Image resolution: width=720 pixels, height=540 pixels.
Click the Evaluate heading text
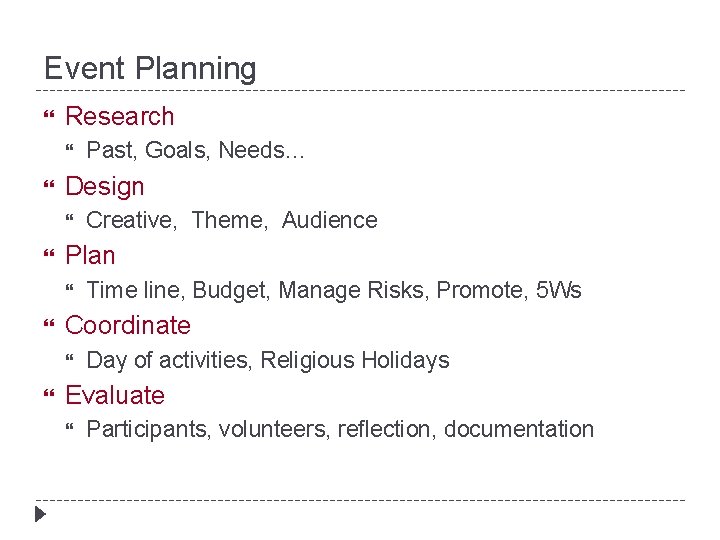coord(114,396)
